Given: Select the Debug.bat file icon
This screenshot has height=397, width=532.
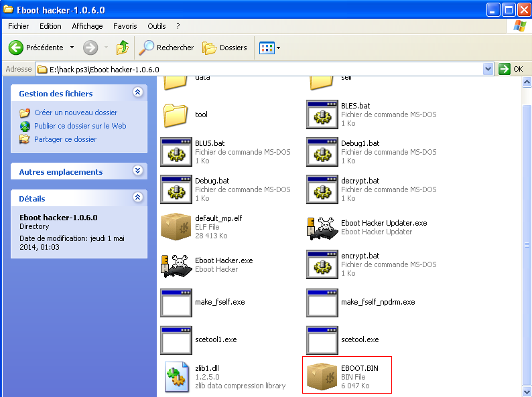Looking at the screenshot, I should 176,189.
